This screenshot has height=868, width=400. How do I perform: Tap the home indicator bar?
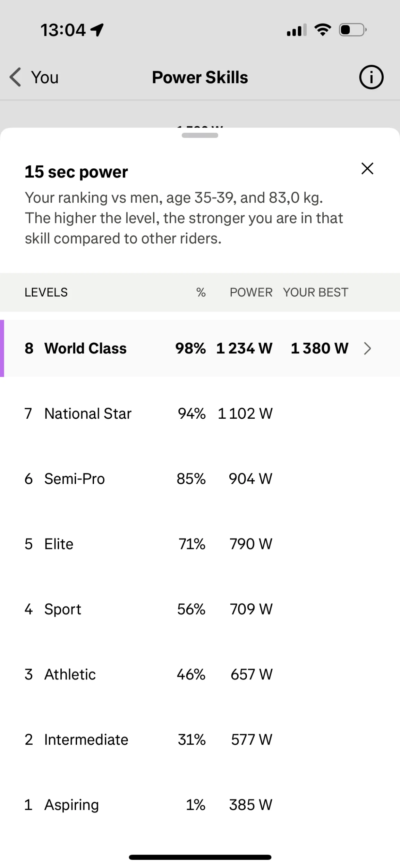pyautogui.click(x=200, y=857)
